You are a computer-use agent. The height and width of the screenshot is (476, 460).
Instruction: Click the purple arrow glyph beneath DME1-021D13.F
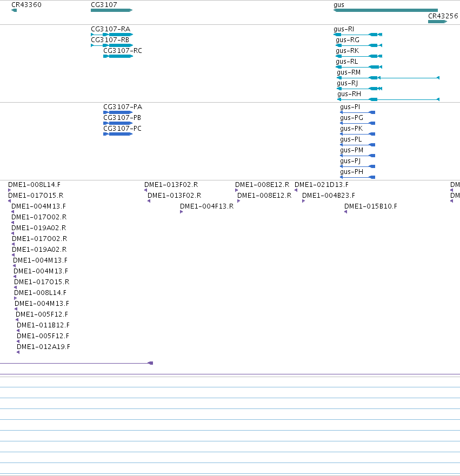pos(296,190)
